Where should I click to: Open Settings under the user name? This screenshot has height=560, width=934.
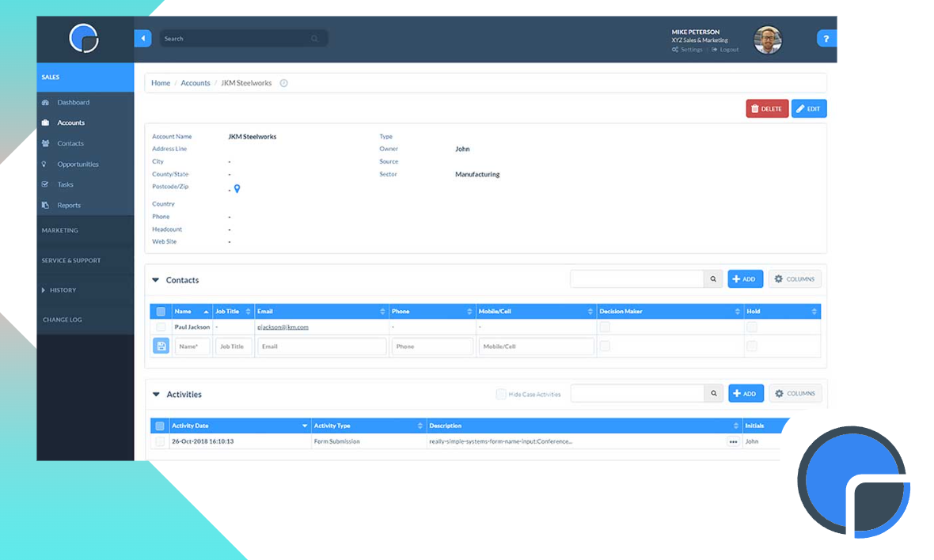click(x=687, y=49)
